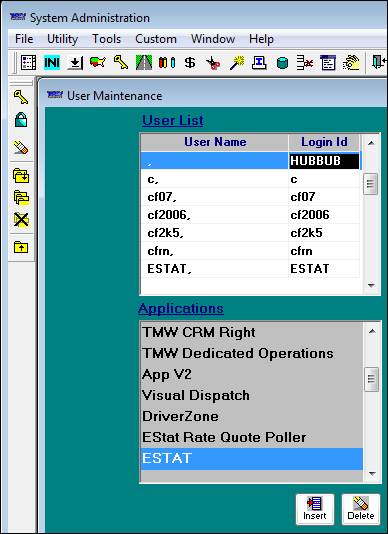Click the gold key toolbar icon
Viewport: 388px width, 534px height.
pyautogui.click(x=121, y=63)
